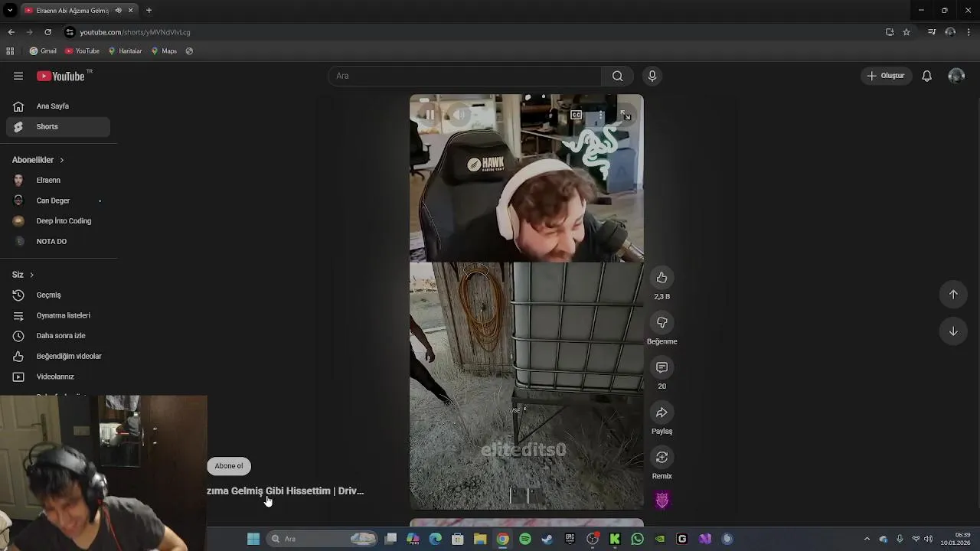Viewport: 980px width, 551px height.
Task: Enter fullscreen on the short
Action: click(626, 115)
